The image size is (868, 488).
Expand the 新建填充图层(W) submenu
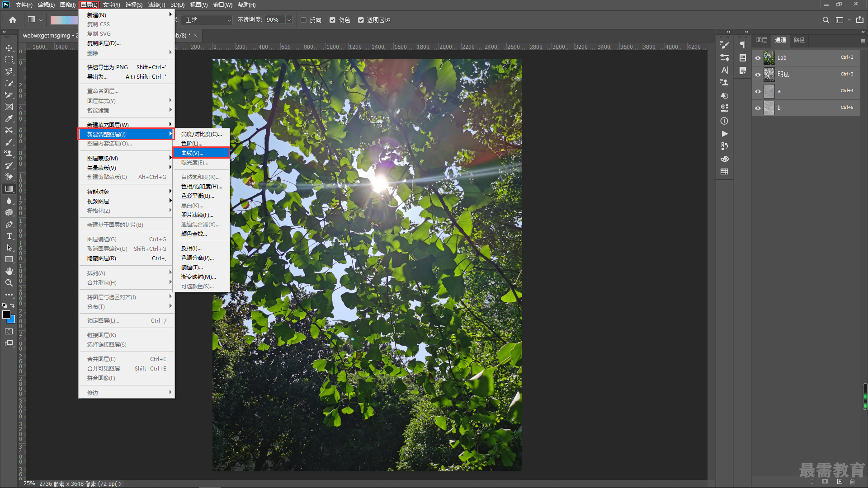click(127, 125)
